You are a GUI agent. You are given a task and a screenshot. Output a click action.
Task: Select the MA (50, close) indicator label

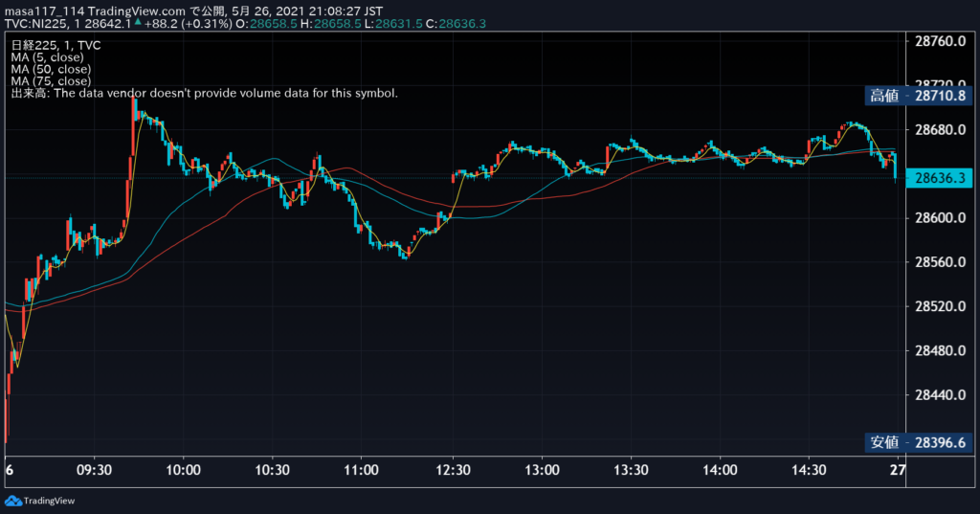(51, 69)
